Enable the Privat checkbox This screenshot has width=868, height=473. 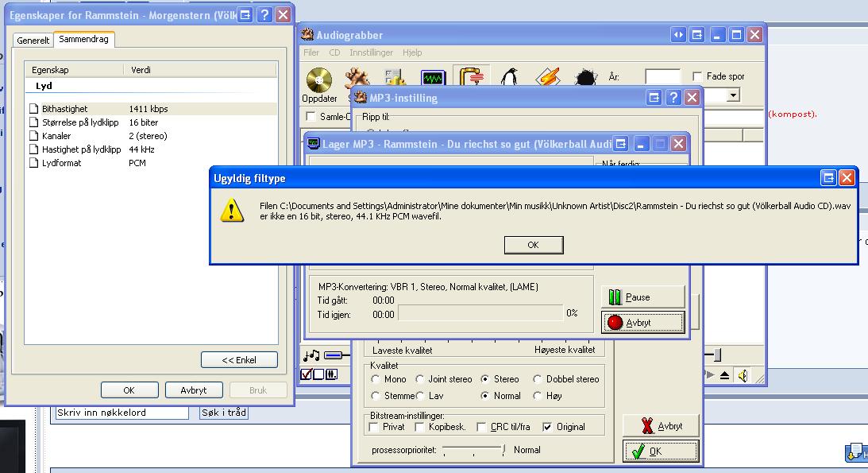(374, 427)
